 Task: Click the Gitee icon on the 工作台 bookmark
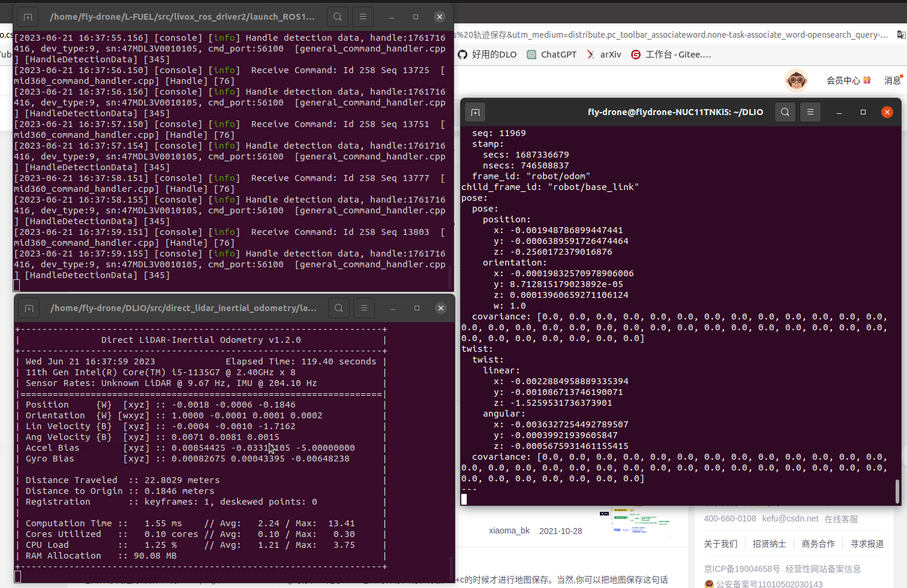click(x=636, y=54)
